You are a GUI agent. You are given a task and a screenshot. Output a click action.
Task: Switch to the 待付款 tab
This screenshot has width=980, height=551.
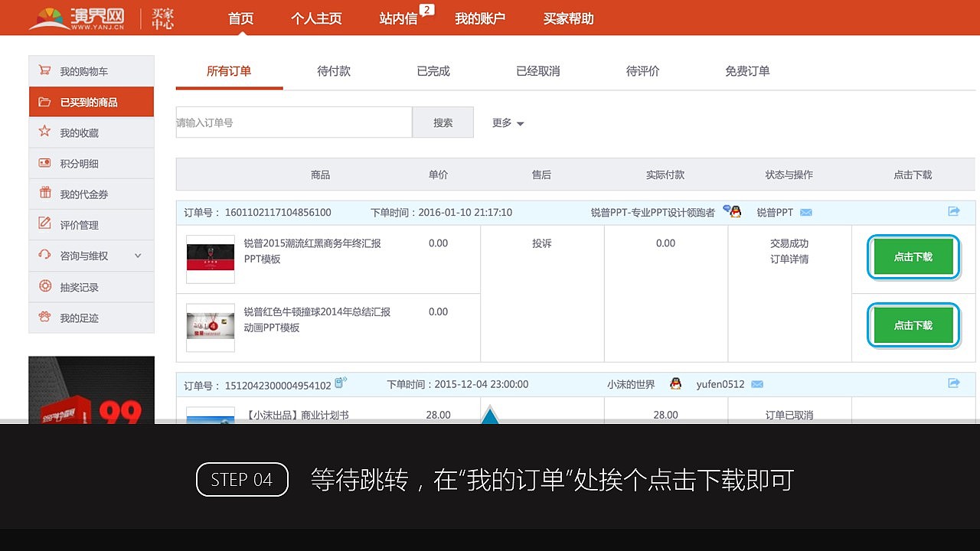click(x=333, y=70)
